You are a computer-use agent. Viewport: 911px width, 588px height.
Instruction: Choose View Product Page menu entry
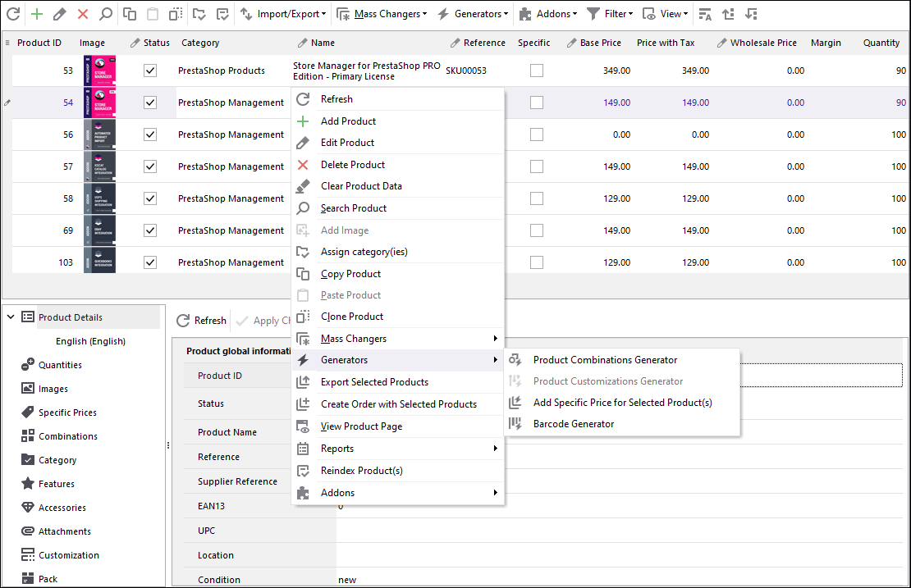coord(399,426)
